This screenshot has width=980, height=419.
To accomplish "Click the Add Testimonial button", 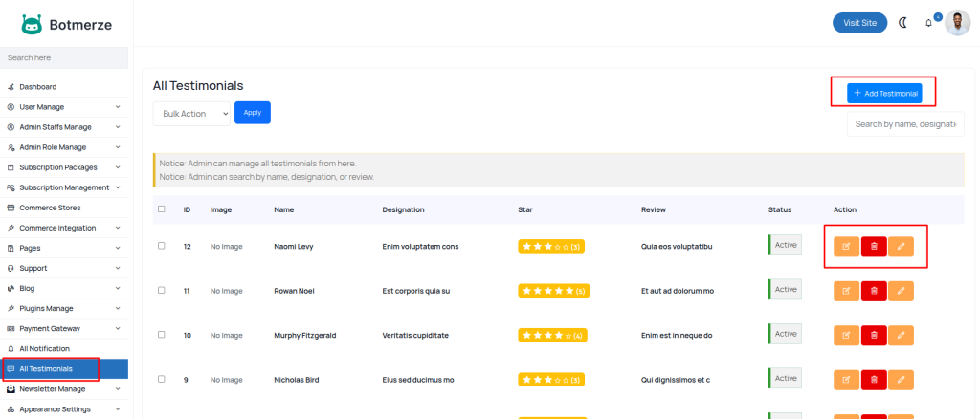I will pos(884,93).
